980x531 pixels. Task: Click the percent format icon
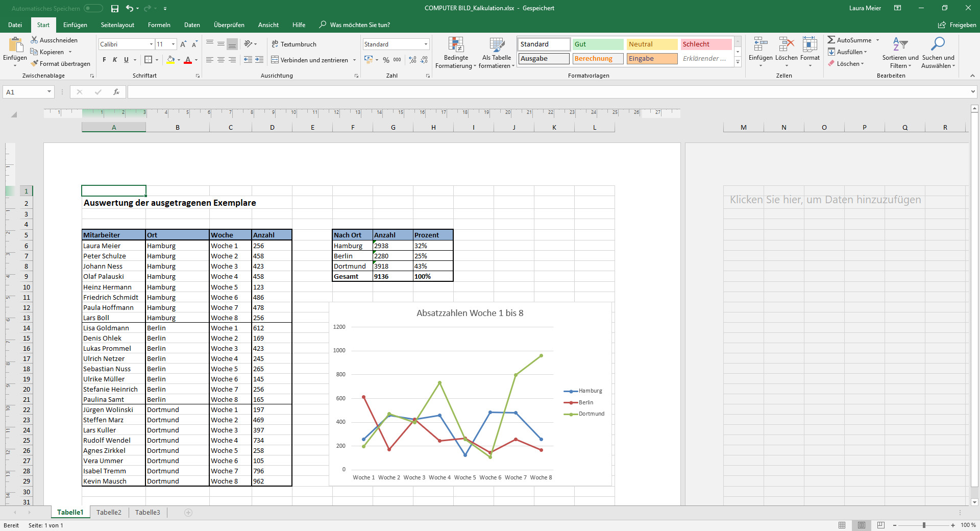pyautogui.click(x=386, y=60)
